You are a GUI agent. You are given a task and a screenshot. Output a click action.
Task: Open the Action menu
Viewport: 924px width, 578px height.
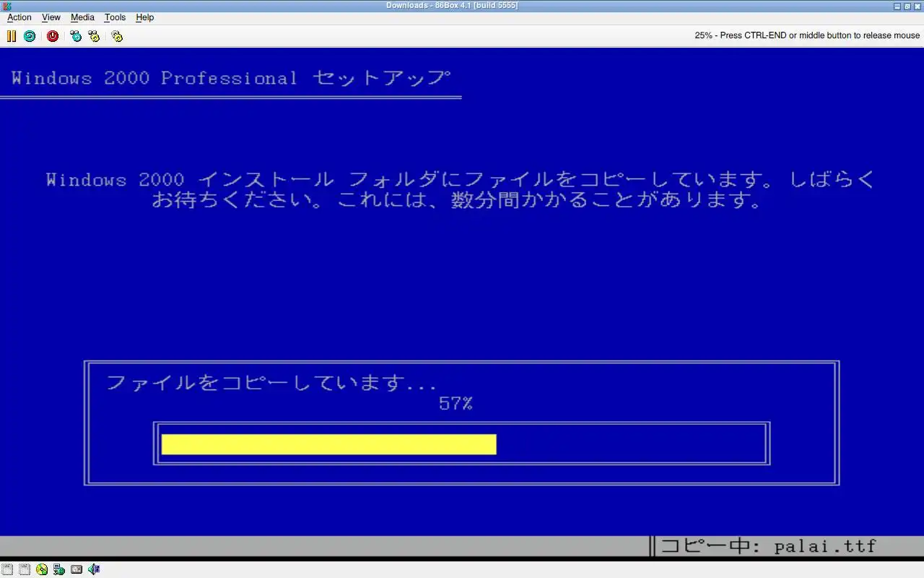19,17
